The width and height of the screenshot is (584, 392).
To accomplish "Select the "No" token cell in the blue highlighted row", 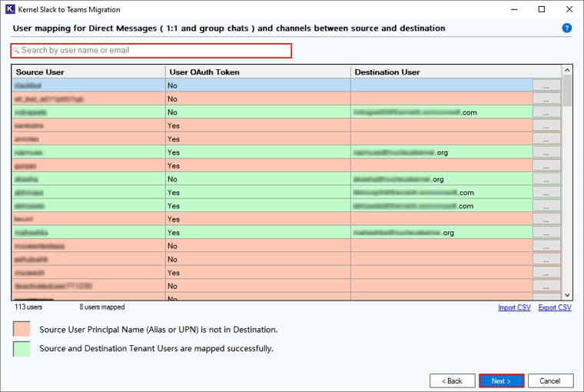I will click(x=257, y=85).
